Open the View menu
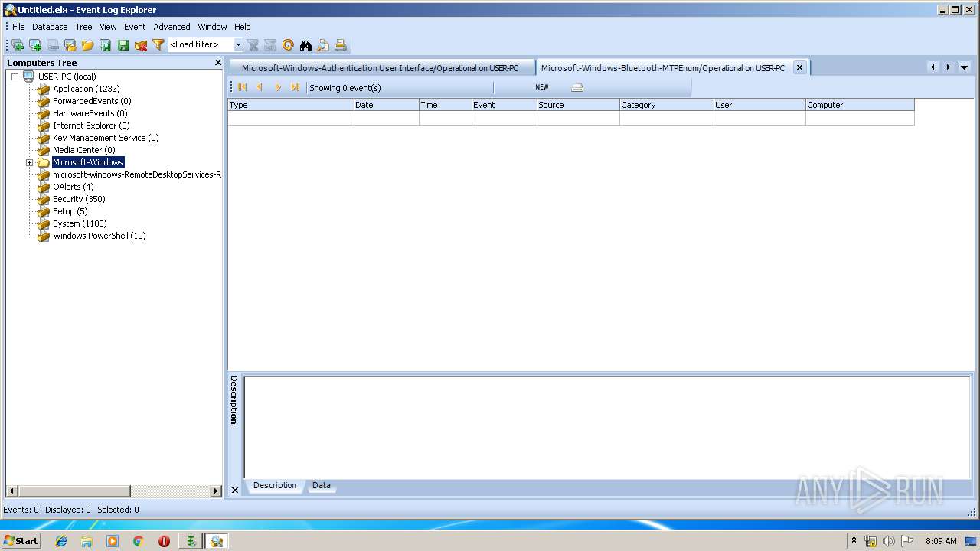This screenshot has width=980, height=551. pos(108,27)
